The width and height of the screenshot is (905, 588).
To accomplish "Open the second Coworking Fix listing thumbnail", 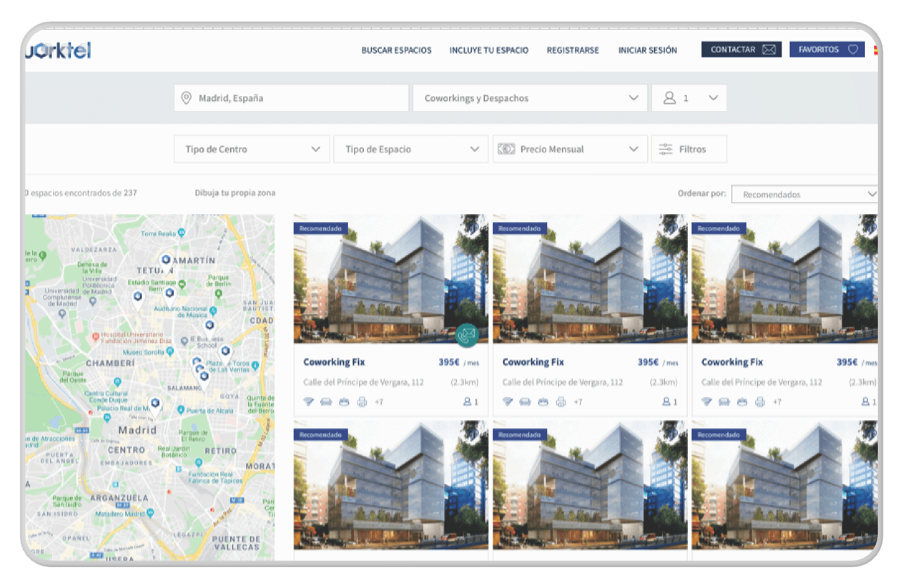I will coord(590,279).
